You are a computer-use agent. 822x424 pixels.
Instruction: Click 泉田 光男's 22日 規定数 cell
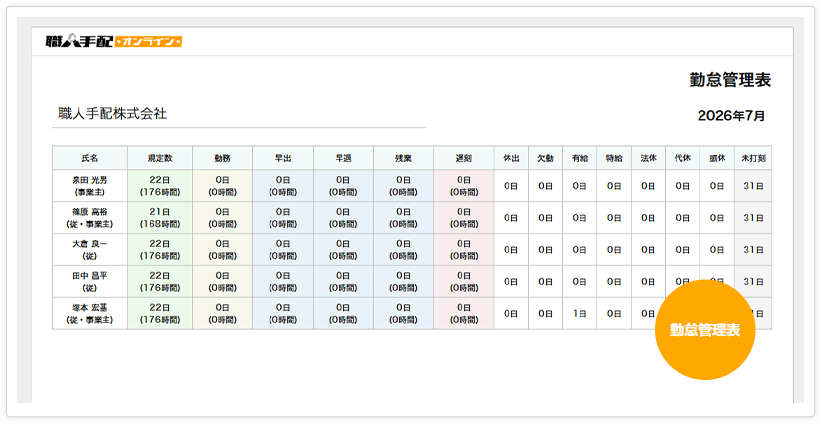coord(160,186)
